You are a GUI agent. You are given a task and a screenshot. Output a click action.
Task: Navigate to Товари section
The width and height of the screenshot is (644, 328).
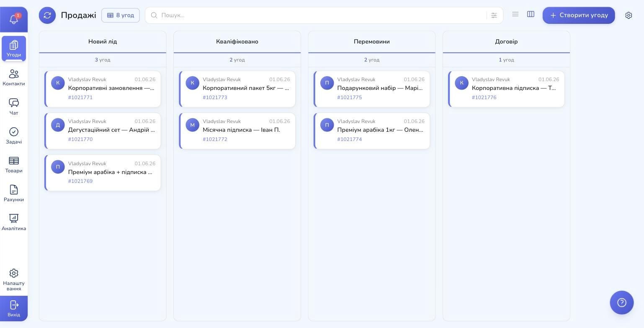pyautogui.click(x=14, y=164)
